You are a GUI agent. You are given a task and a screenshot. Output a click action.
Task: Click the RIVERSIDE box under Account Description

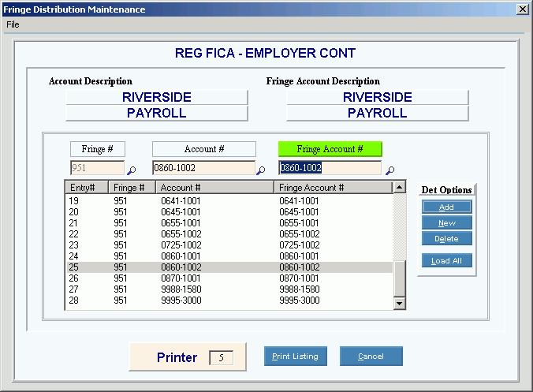click(x=157, y=97)
